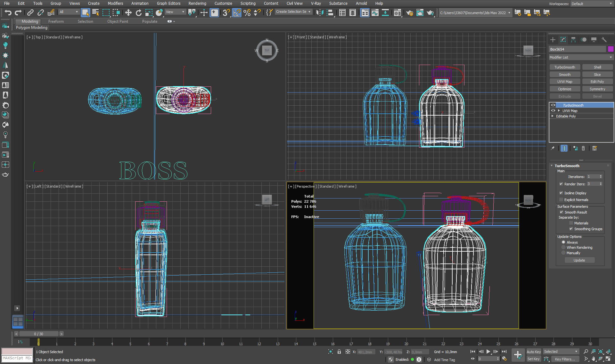Toggle the Render Iters checkbox
Image resolution: width=615 pixels, height=364 pixels.
(561, 184)
